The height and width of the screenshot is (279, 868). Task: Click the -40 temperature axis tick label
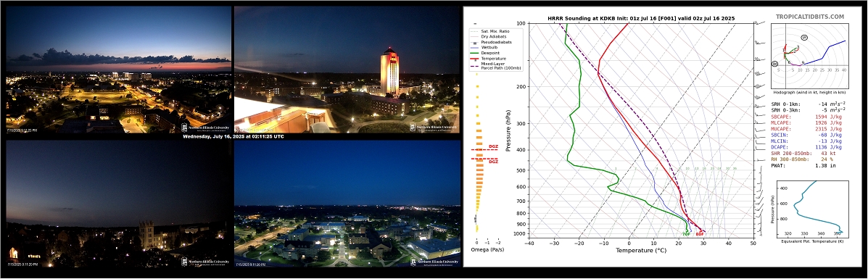coord(530,243)
